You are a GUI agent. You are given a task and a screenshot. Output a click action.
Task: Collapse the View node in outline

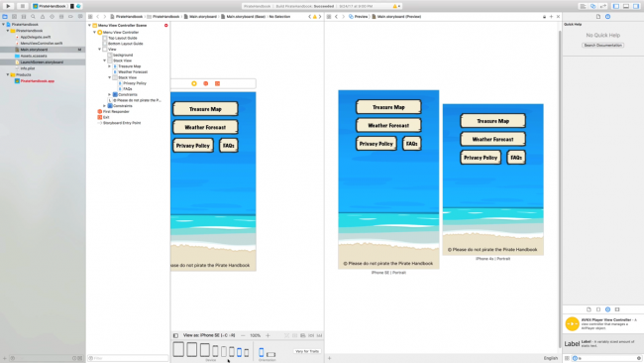(99, 50)
